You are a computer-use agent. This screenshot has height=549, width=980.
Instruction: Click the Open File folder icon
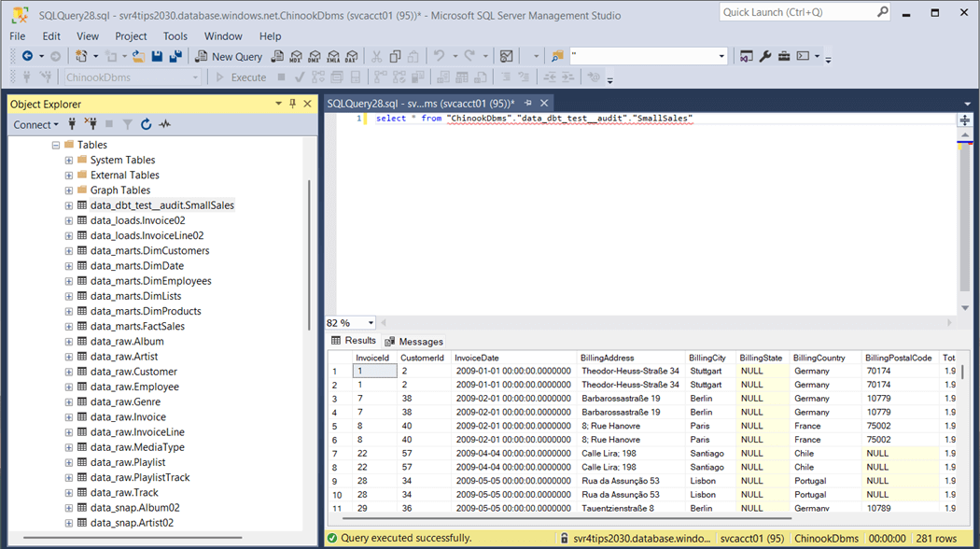[138, 57]
